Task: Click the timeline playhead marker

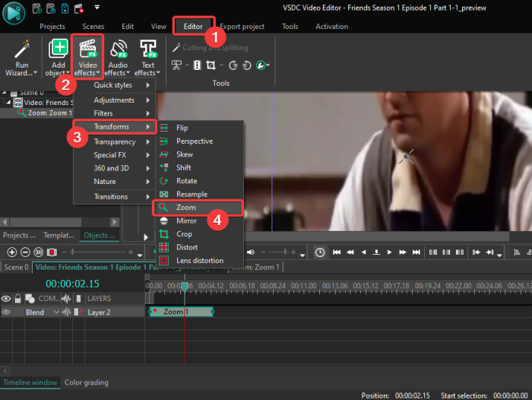Action: pos(185,287)
